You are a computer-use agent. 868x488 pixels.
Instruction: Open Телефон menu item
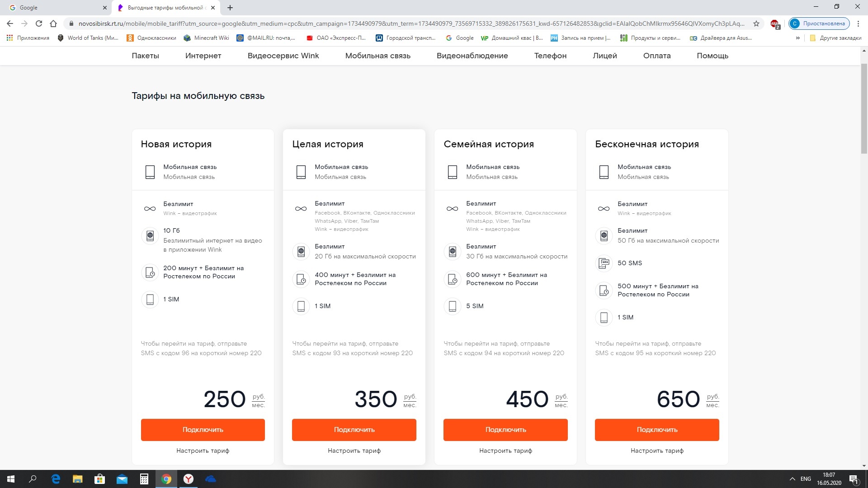(x=551, y=56)
